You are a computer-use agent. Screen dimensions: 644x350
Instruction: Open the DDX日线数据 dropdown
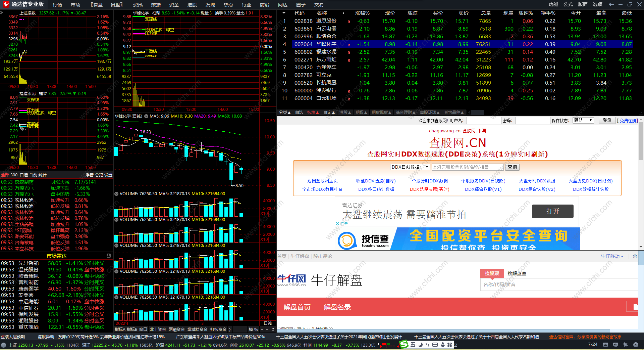(x=410, y=167)
